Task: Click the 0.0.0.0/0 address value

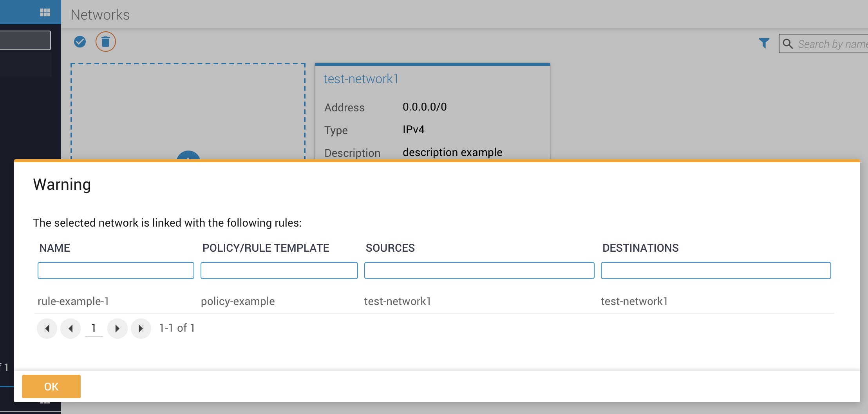Action: 425,107
